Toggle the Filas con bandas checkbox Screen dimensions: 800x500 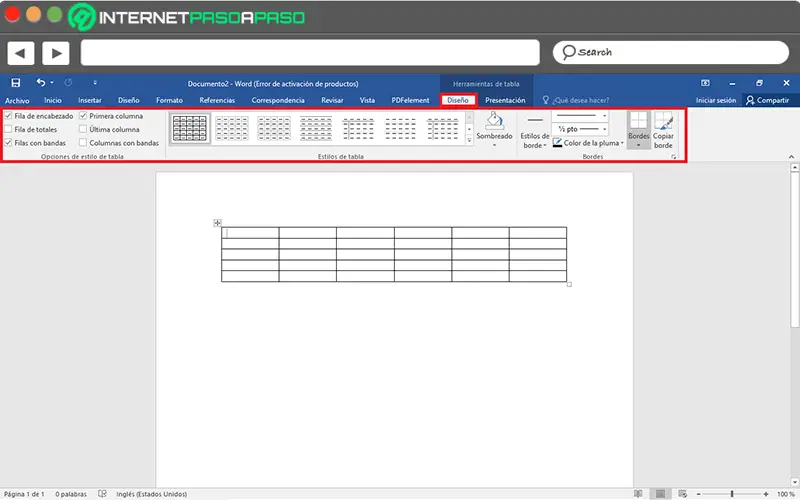[8, 143]
